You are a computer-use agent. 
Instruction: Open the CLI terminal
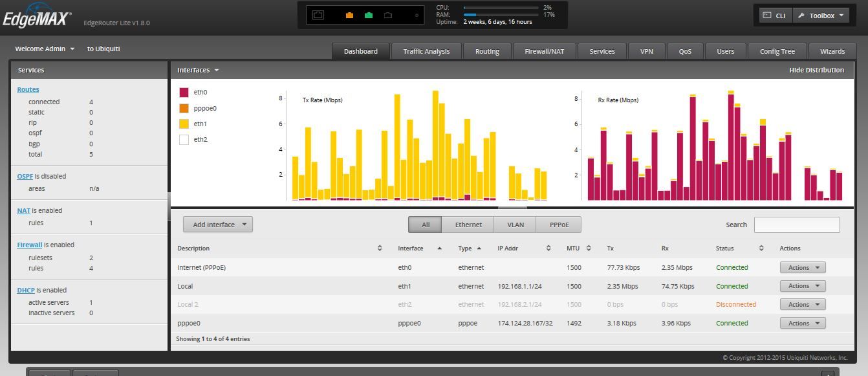(775, 16)
